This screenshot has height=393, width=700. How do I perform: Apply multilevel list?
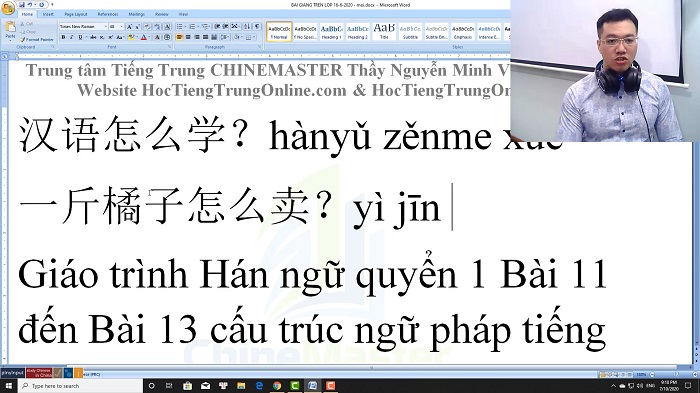click(205, 27)
